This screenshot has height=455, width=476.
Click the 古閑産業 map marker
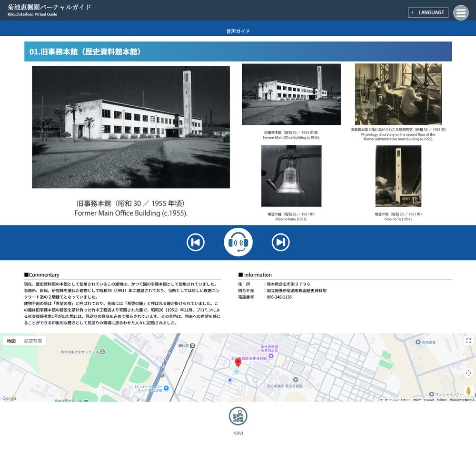pyautogui.click(x=418, y=342)
